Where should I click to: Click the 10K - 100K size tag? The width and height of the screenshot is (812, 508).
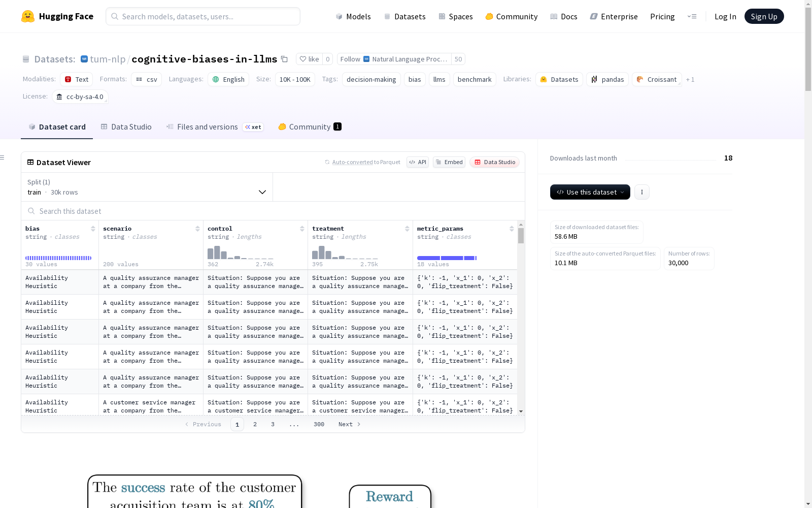tap(295, 79)
